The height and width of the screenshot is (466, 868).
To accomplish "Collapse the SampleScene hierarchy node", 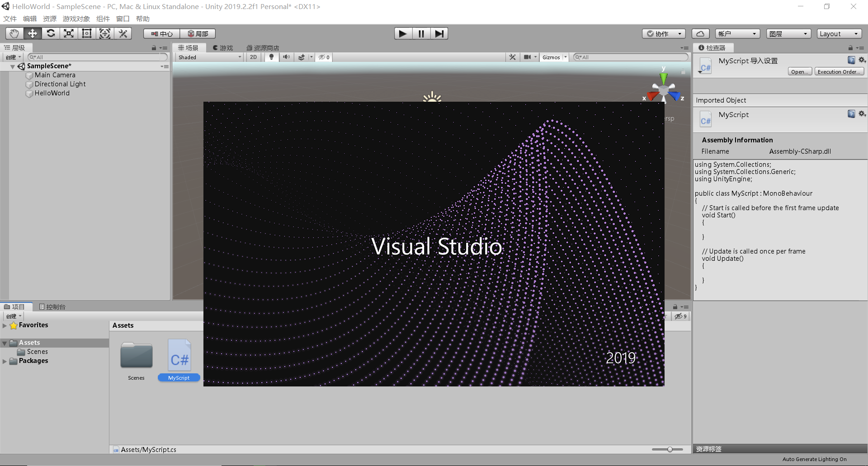I will (x=13, y=66).
